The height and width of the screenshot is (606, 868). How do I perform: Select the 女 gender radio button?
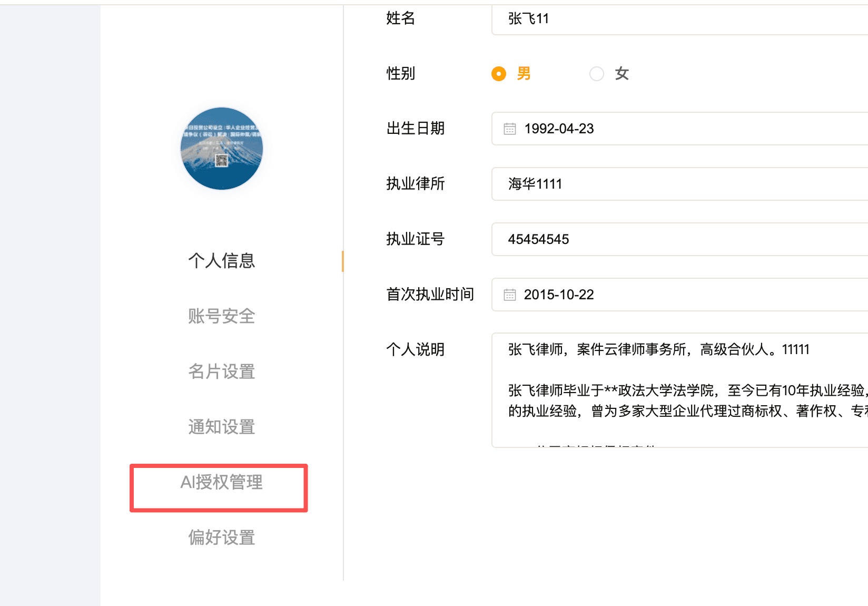tap(597, 74)
